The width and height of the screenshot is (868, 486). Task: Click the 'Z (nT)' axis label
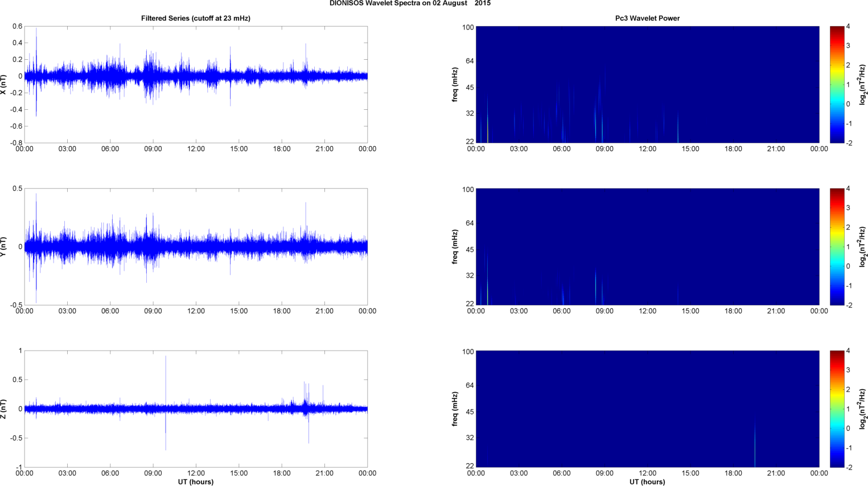coord(4,409)
